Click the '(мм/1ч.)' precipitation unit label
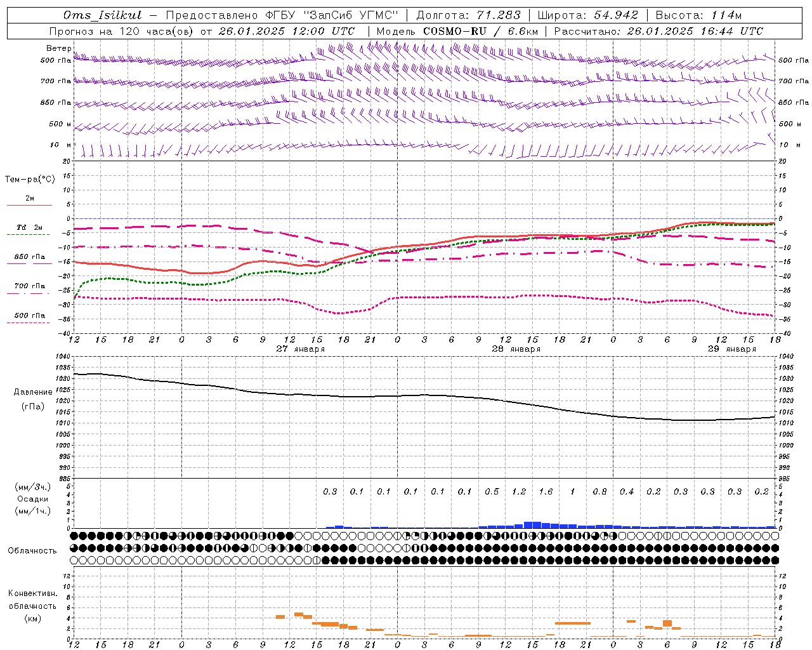Viewport: 812px width, 650px height. coord(33,511)
